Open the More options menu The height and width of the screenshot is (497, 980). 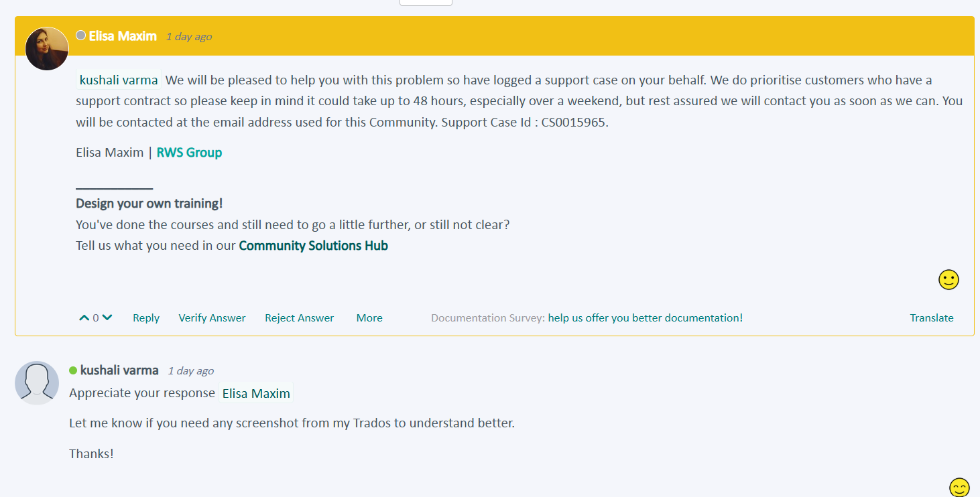click(x=369, y=317)
